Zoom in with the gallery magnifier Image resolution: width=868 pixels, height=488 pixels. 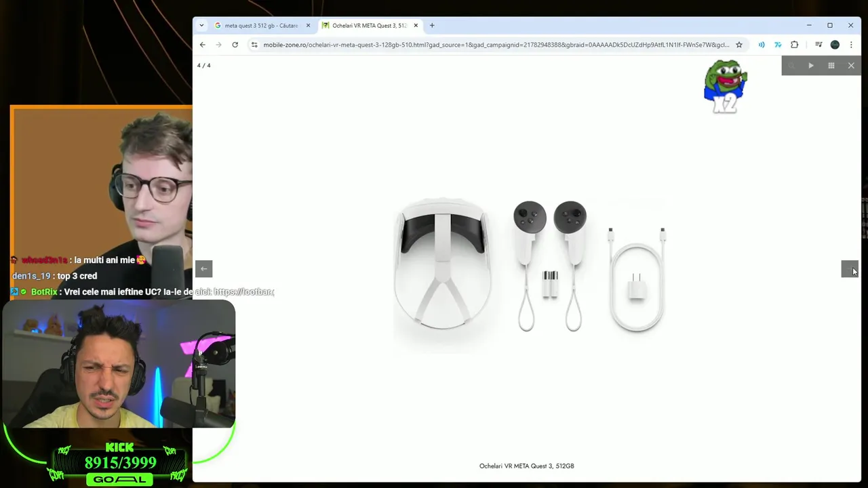click(791, 66)
